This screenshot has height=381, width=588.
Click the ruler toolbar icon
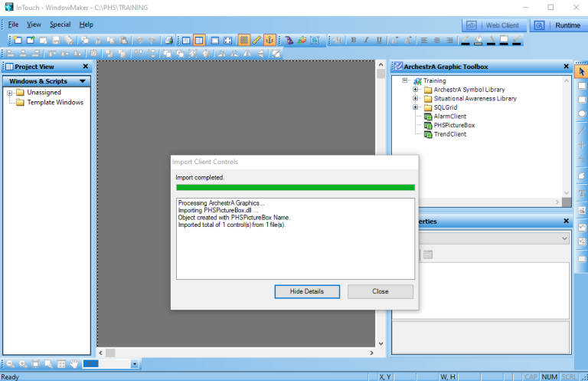point(257,40)
